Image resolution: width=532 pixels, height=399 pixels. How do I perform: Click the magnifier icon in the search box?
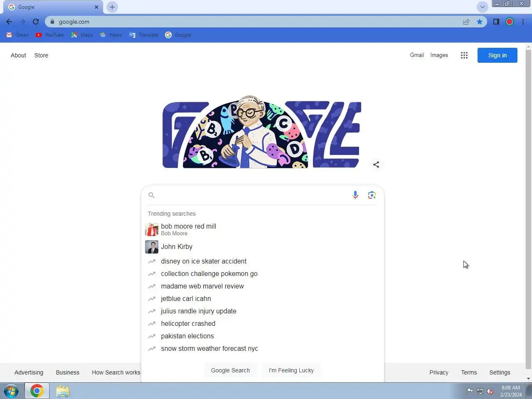point(152,195)
